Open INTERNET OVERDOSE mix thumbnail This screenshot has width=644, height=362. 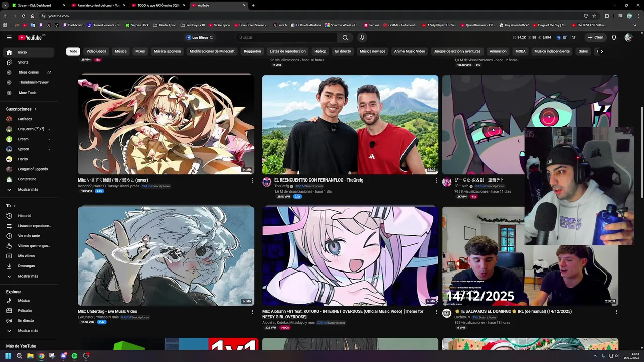tap(350, 256)
